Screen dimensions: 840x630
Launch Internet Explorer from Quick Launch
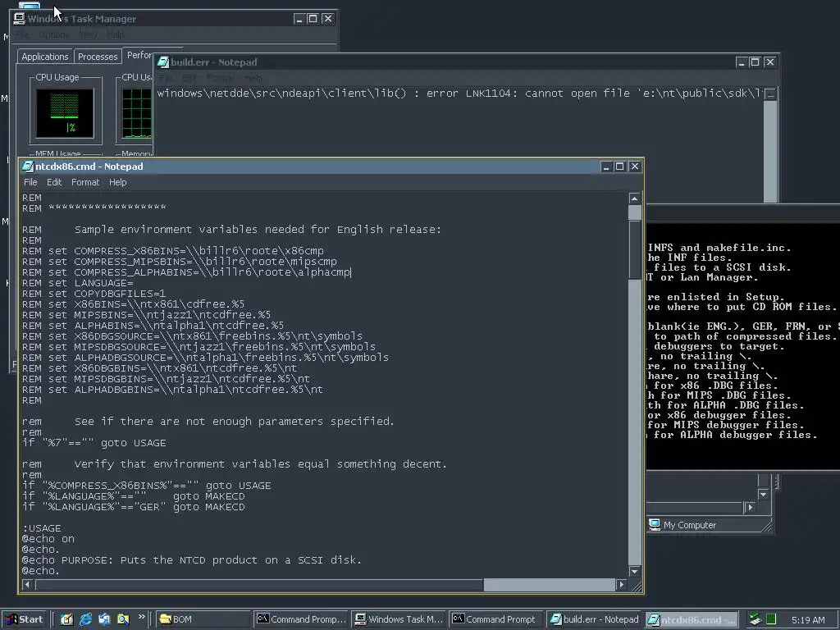point(85,619)
